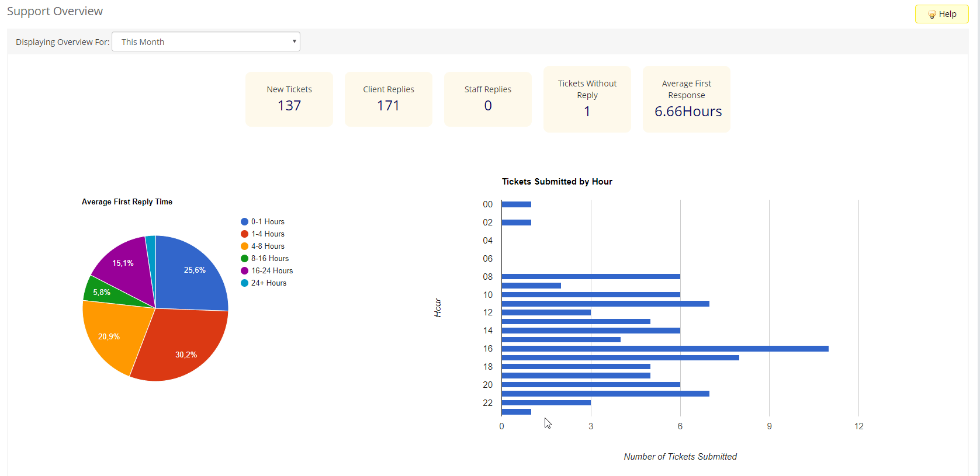Click the blue 0-1 Hours legend dot
The width and height of the screenshot is (980, 476).
pyautogui.click(x=244, y=222)
